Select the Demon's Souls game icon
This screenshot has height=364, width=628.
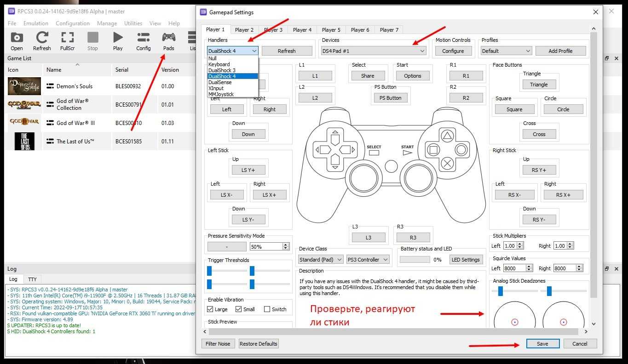tap(24, 86)
